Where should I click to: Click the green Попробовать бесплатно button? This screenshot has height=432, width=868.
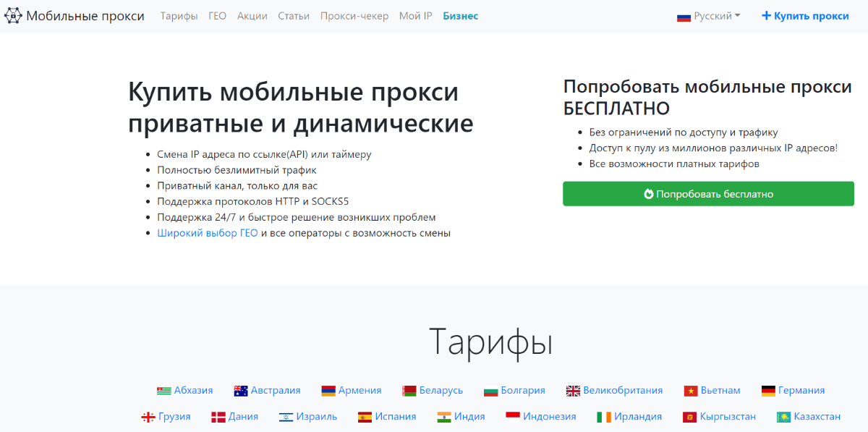coord(708,194)
